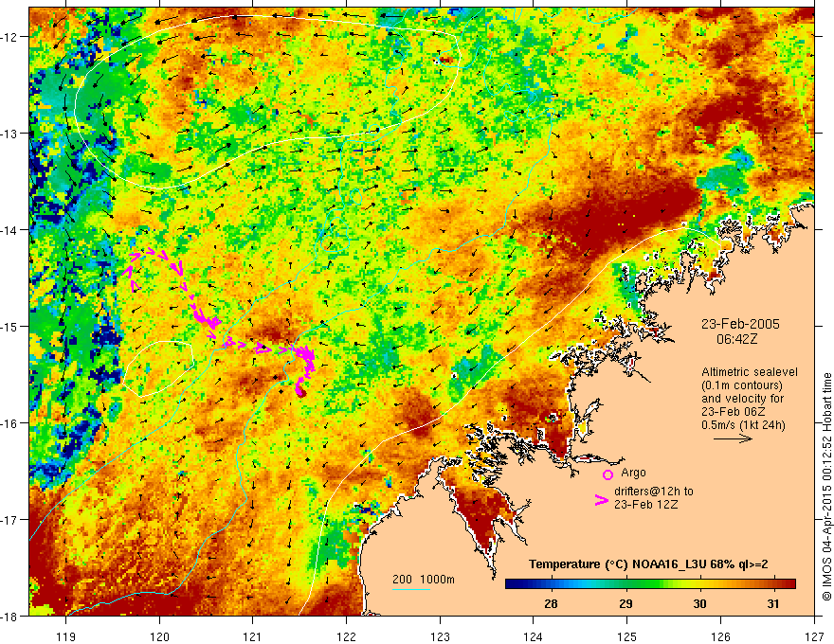The height and width of the screenshot is (644, 834).
Task: Click the 'Altimetric sealevel' legend text
Action: tap(750, 372)
